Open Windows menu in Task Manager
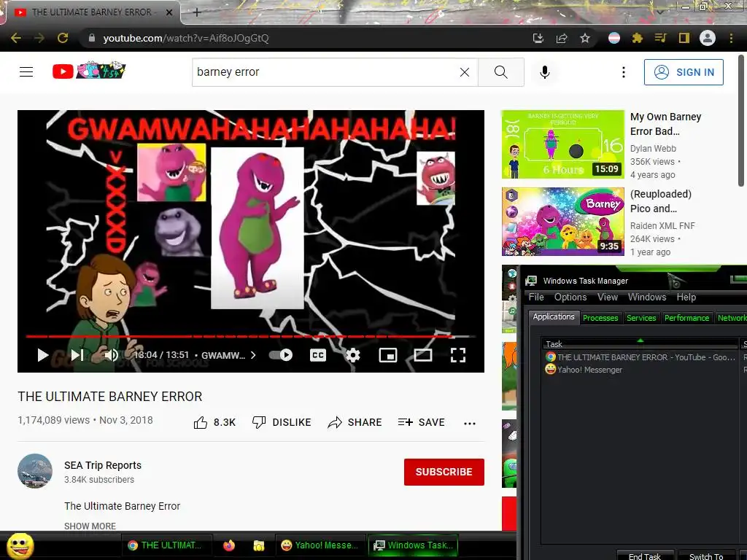Image resolution: width=747 pixels, height=560 pixels. pyautogui.click(x=647, y=297)
